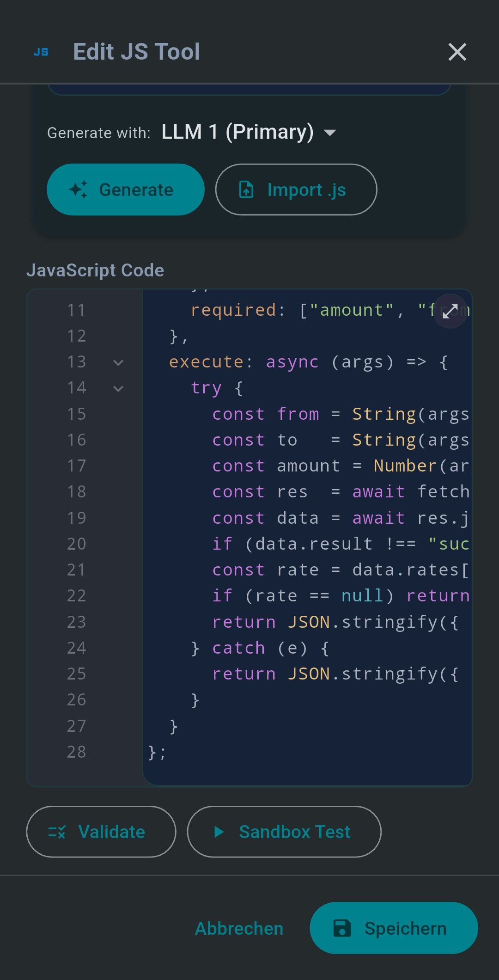Collapse the fold at line 13
The height and width of the screenshot is (980, 499).
click(x=118, y=363)
